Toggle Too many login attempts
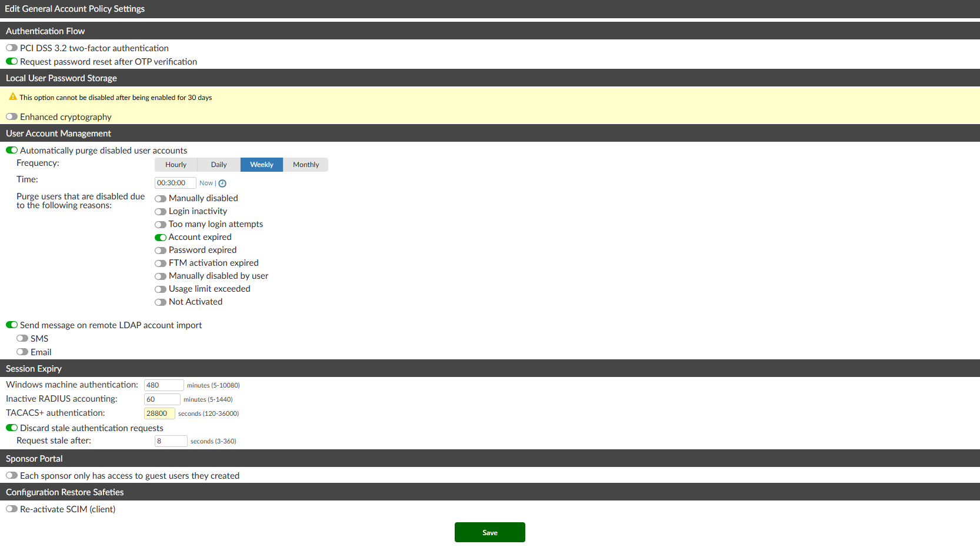Screen dimensions: 980x554 tap(161, 225)
